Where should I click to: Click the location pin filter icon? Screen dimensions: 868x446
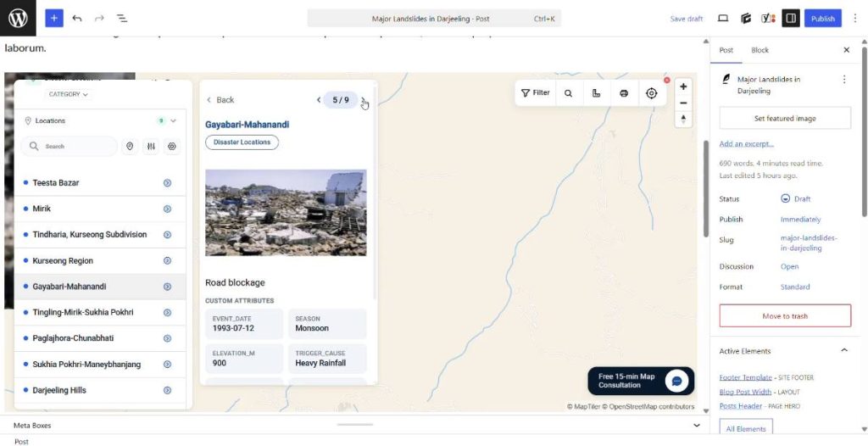130,147
